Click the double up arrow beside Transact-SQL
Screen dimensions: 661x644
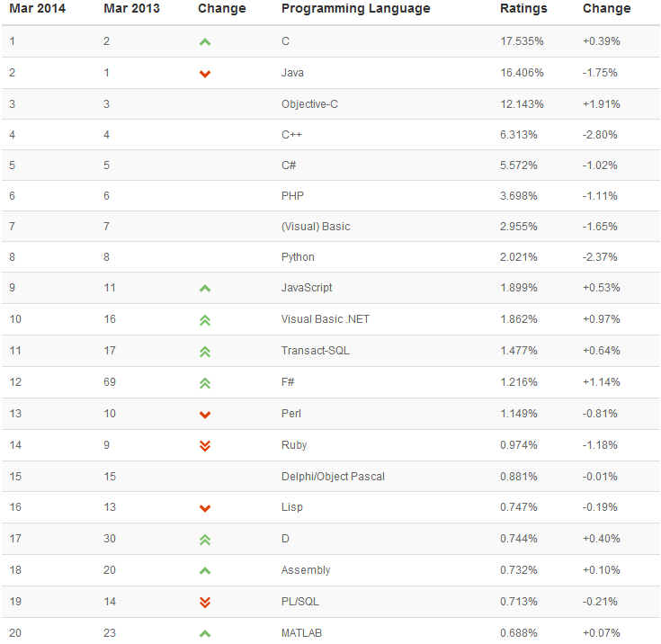pos(205,352)
